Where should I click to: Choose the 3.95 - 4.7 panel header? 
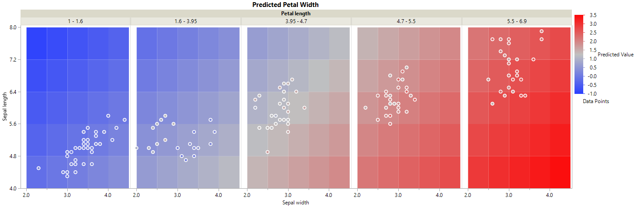tap(296, 21)
